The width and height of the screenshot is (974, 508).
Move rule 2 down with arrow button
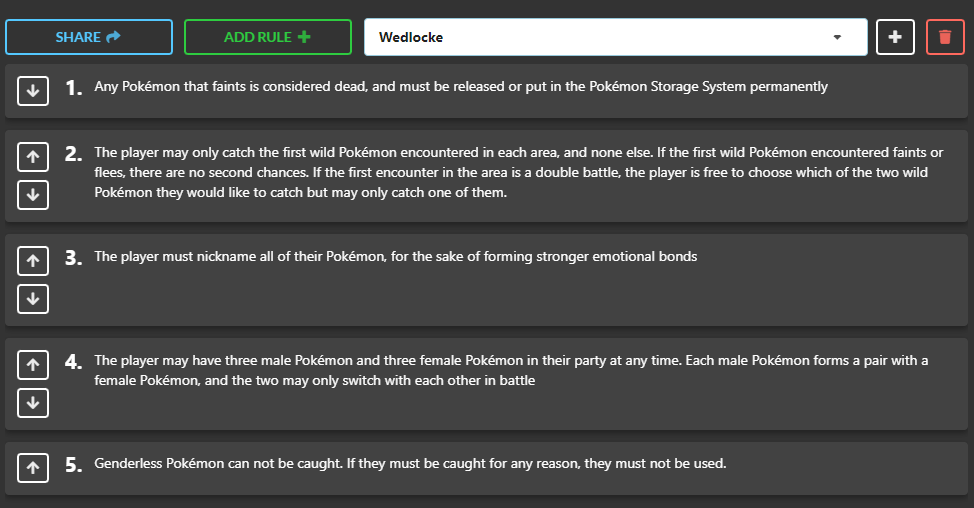tap(33, 195)
